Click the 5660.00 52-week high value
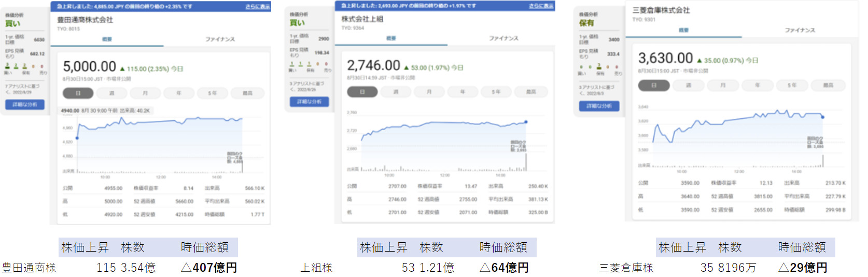The image size is (868, 277). coord(184,201)
